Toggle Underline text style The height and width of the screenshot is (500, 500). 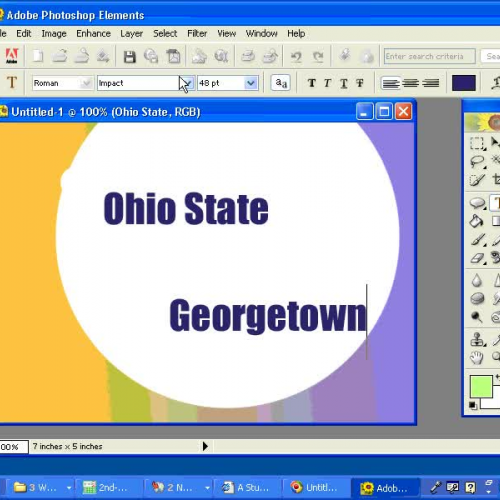[x=344, y=83]
